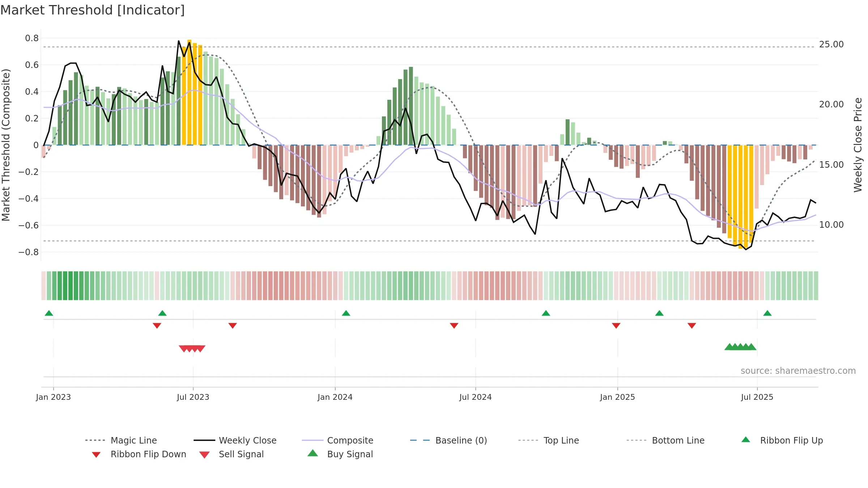The image size is (868, 488).
Task: Click the red ribbon flip down triangle before Jul 2024
Action: [454, 326]
